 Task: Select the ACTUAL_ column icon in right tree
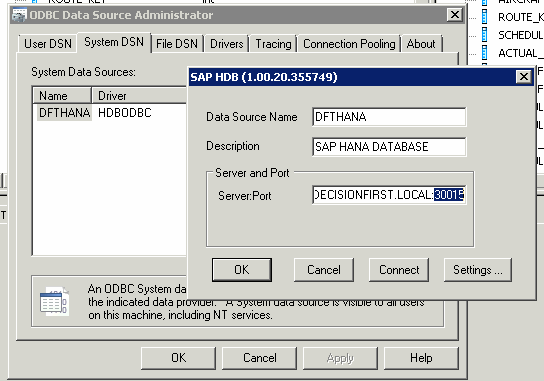pyautogui.click(x=485, y=53)
